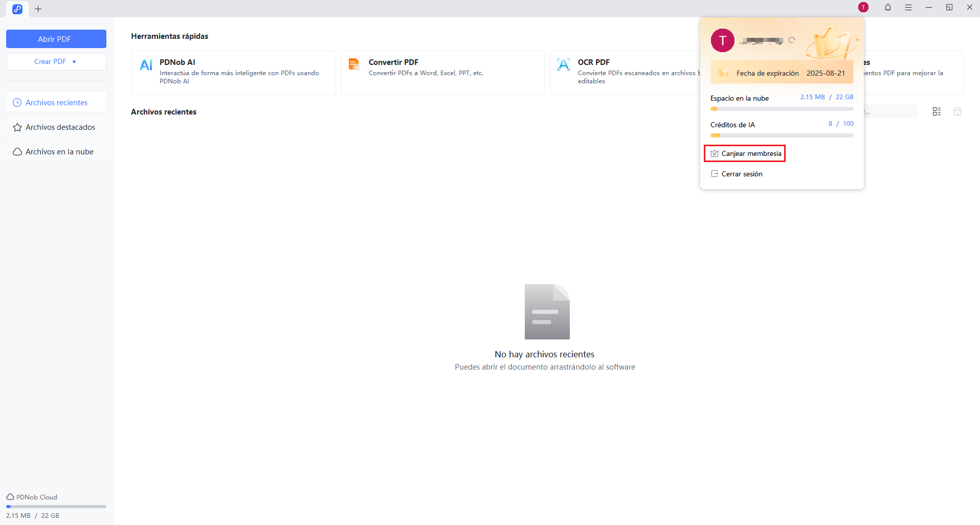Click the cloud icon of Archivos en la nube
Screen dimensions: 980x525
17,152
